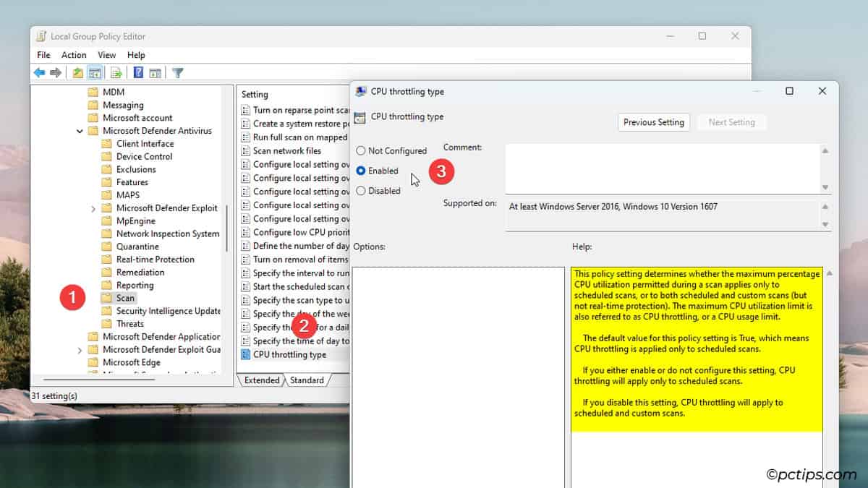Open Help using the blue question mark icon
This screenshot has height=488, width=868.
click(x=137, y=72)
